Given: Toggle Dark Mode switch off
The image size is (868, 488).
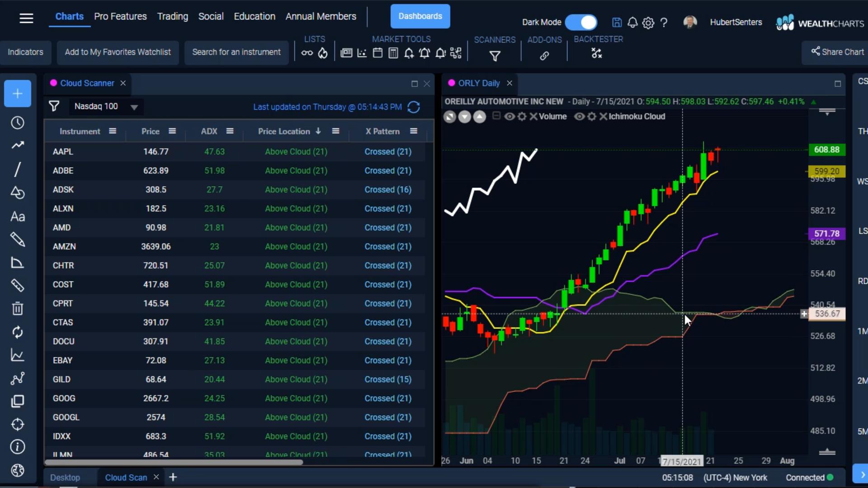Looking at the screenshot, I should pos(581,22).
